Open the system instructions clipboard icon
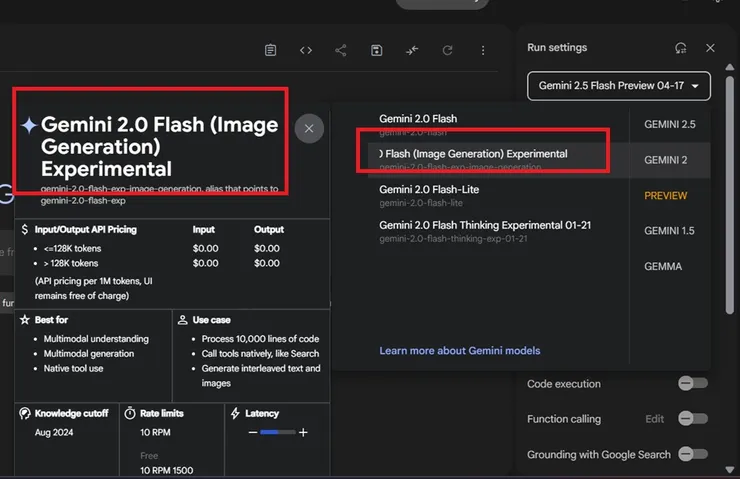 click(271, 50)
